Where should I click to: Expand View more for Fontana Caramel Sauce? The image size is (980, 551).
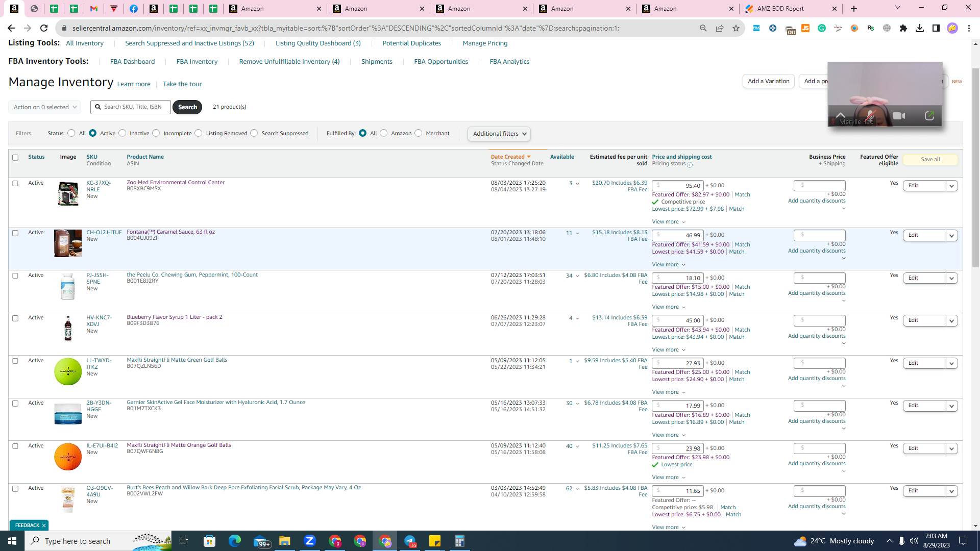click(669, 264)
